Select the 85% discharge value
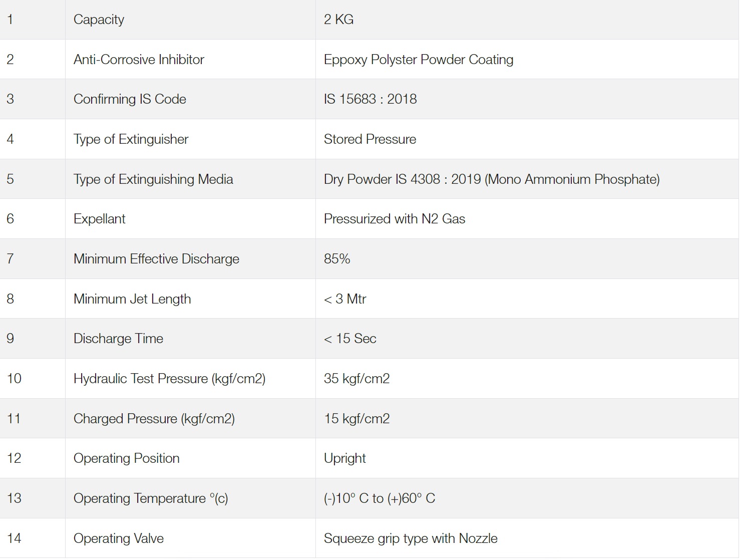 coord(337,259)
